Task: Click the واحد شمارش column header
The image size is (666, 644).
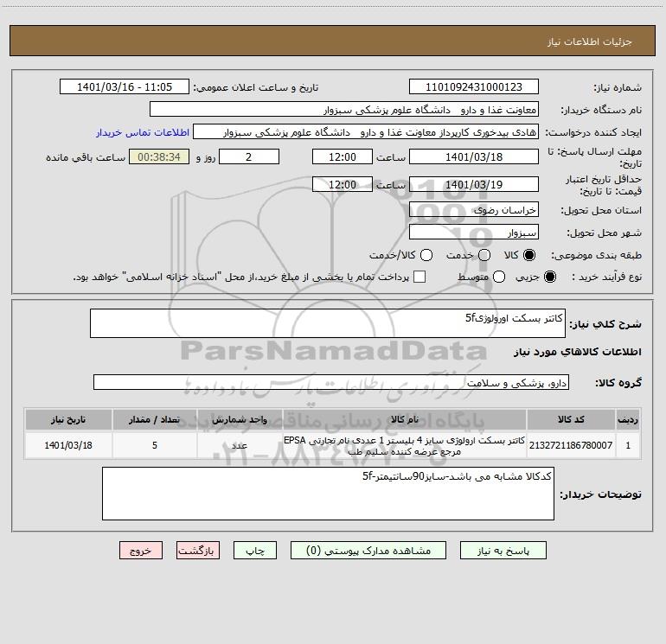Action: point(240,420)
